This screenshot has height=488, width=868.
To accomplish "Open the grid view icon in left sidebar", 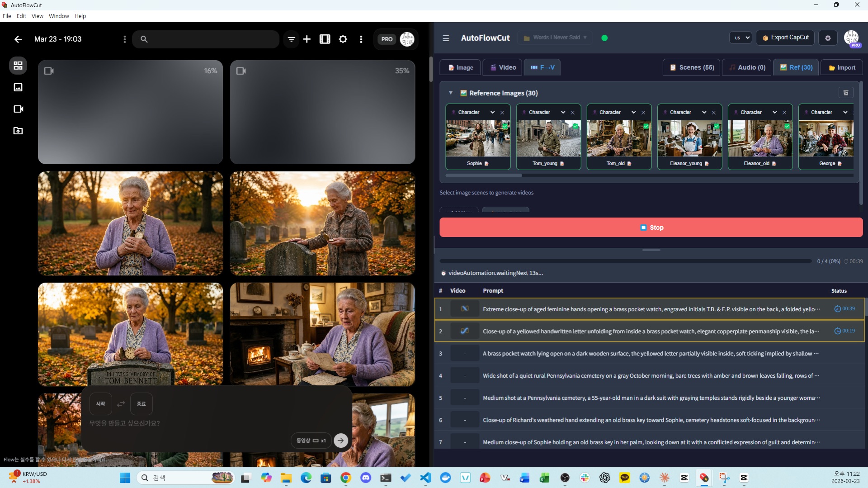I will click(x=18, y=66).
